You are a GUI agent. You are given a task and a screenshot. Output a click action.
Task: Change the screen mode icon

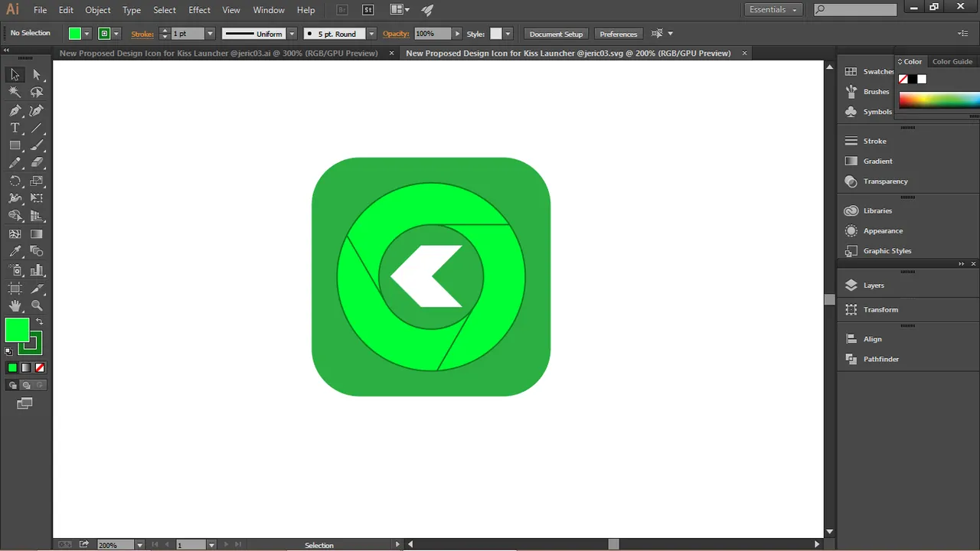click(x=24, y=403)
